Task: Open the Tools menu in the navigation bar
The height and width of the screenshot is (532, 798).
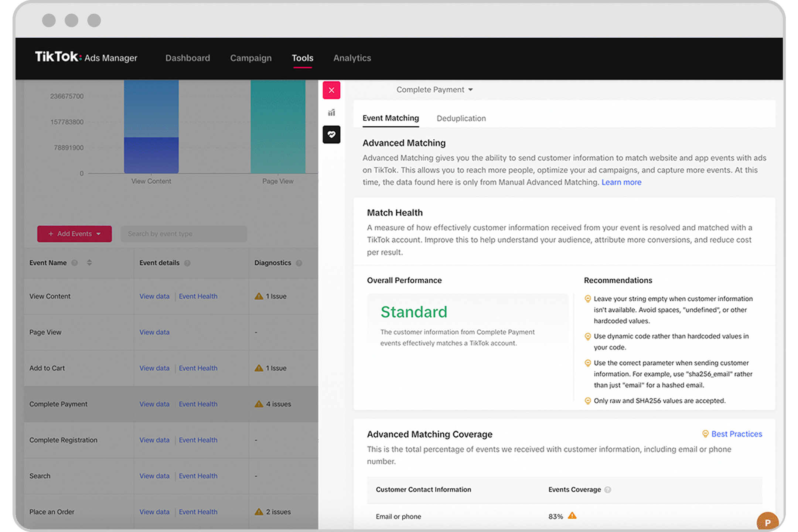Action: click(x=303, y=58)
